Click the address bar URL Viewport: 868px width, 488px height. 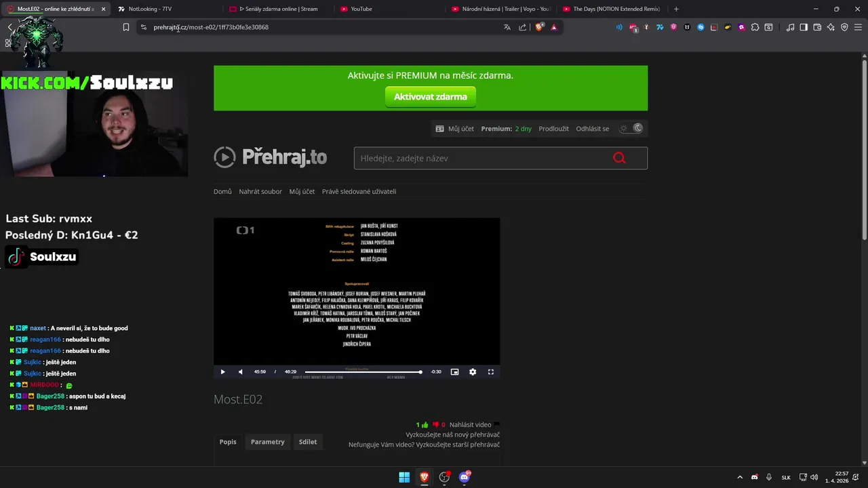(211, 27)
